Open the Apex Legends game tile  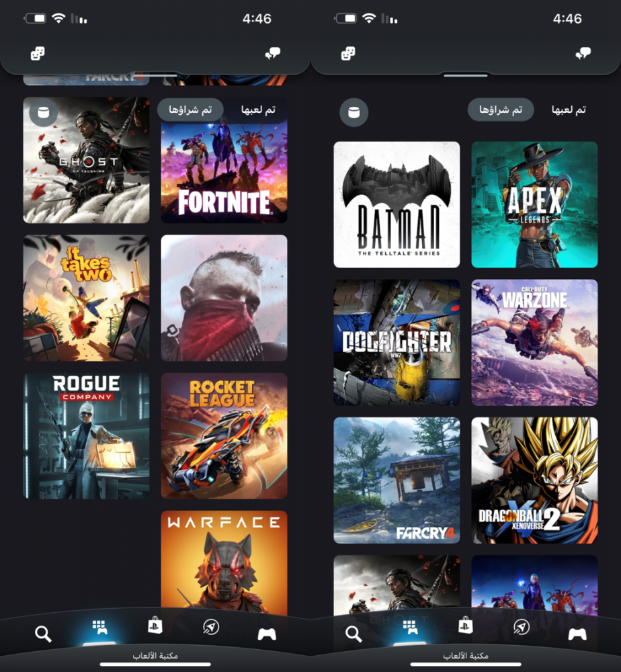[x=534, y=205]
